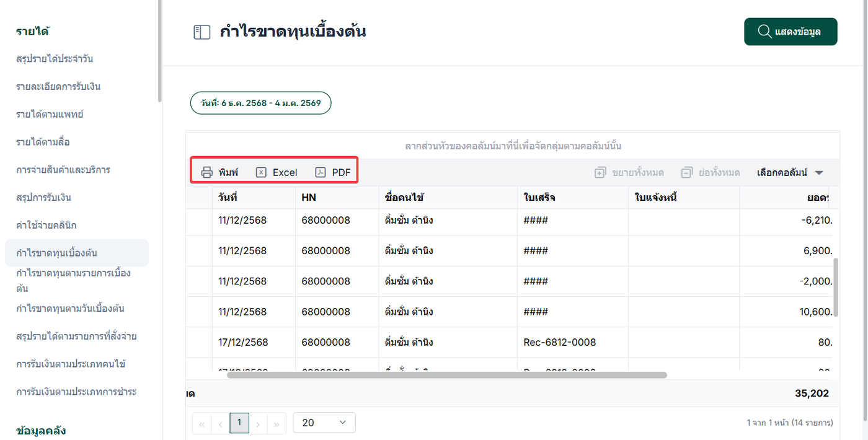Click the horizontal scrollbar of the table
Image resolution: width=868 pixels, height=440 pixels.
446,375
